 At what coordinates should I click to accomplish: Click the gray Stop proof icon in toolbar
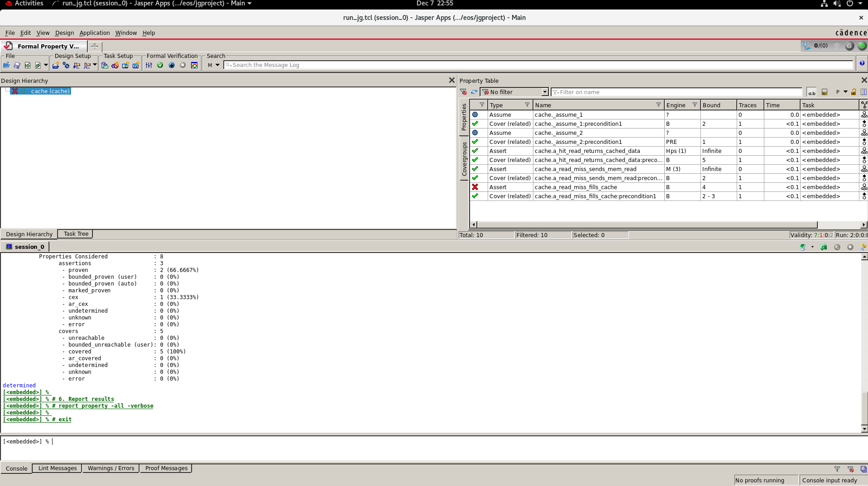(x=183, y=65)
